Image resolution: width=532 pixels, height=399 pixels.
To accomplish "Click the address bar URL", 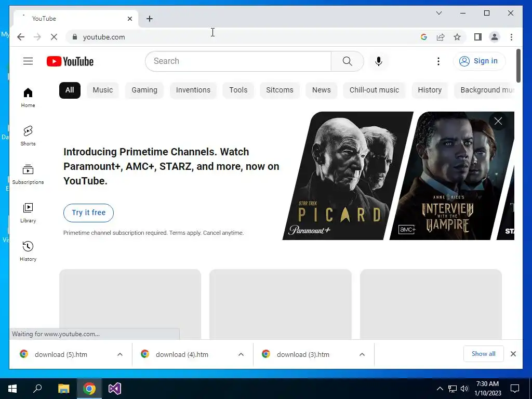I will tap(104, 37).
